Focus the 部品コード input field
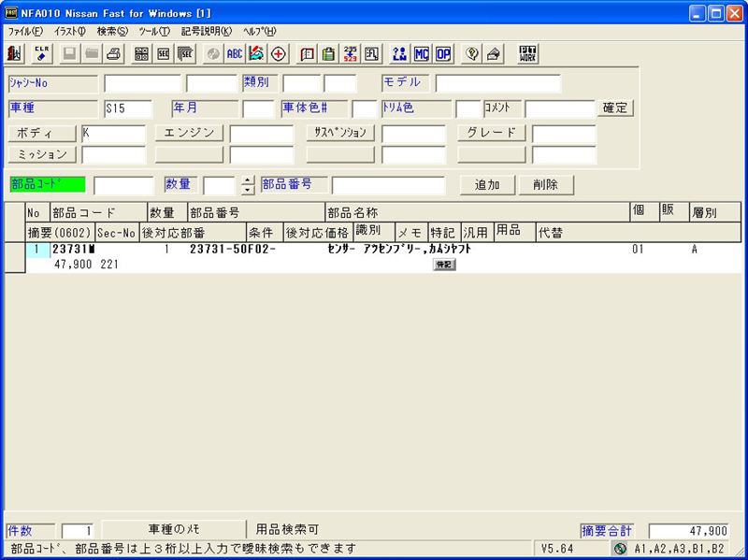Screen dimensions: 748x560 point(124,185)
